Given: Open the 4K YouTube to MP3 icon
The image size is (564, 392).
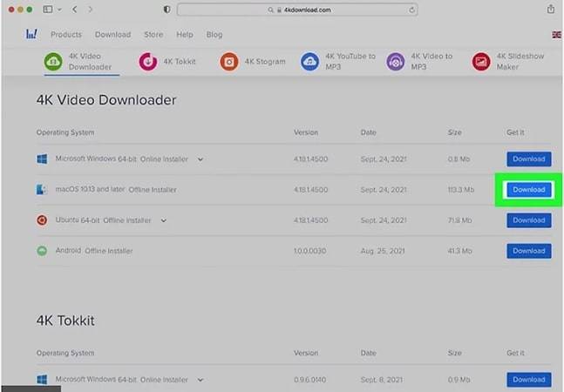Looking at the screenshot, I should [309, 62].
